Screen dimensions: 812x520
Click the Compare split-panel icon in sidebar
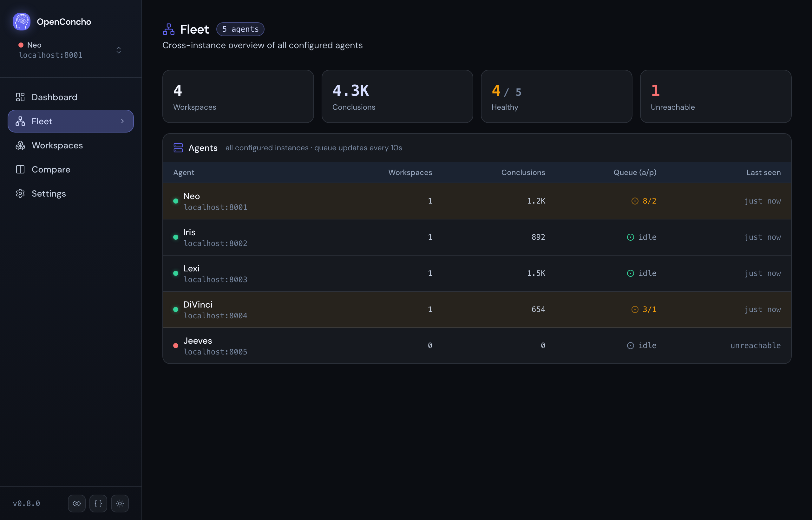click(20, 170)
